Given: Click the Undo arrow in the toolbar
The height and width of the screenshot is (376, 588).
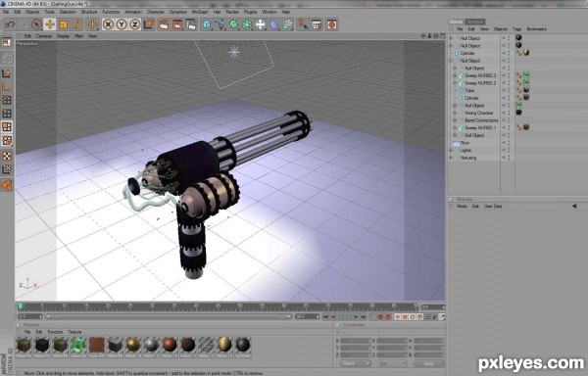Looking at the screenshot, I should click(10, 24).
